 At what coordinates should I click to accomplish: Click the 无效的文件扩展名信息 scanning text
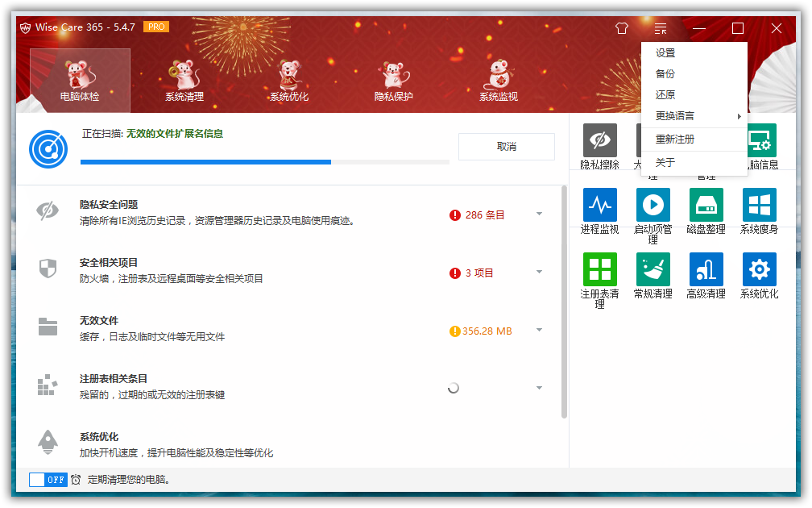click(x=175, y=134)
